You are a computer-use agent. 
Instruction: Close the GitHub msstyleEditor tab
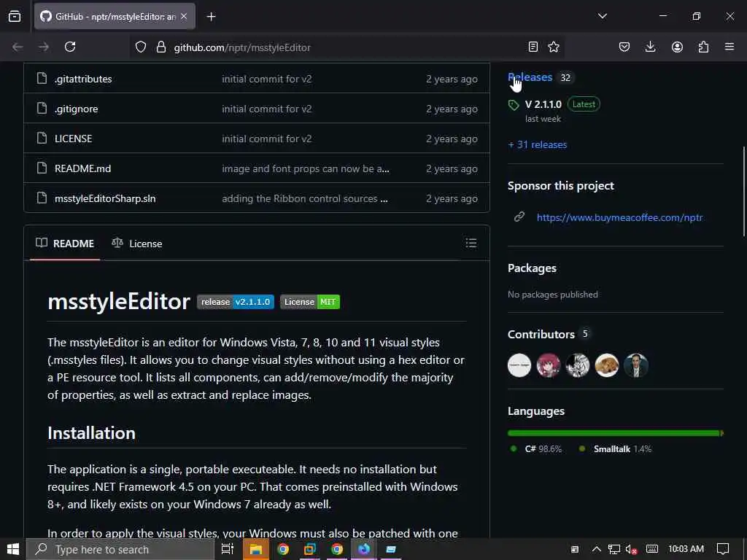[184, 17]
